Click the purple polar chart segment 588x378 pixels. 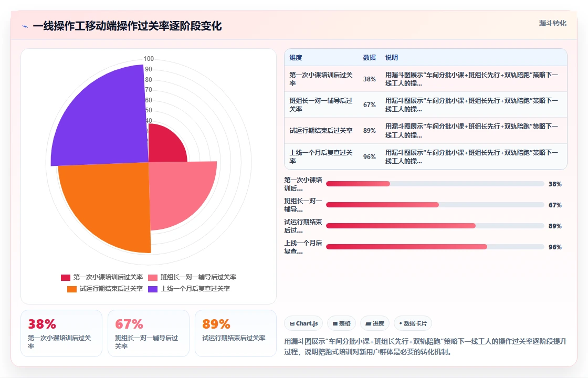pos(105,120)
